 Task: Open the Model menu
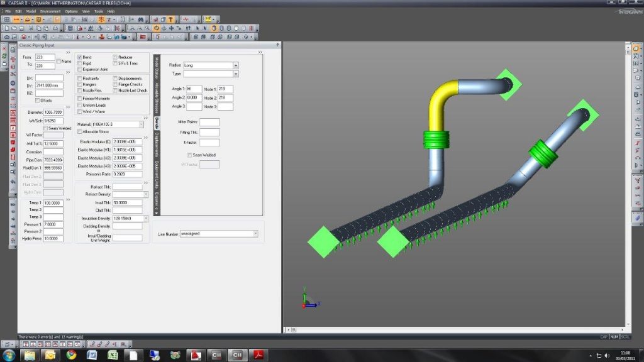tap(31, 11)
